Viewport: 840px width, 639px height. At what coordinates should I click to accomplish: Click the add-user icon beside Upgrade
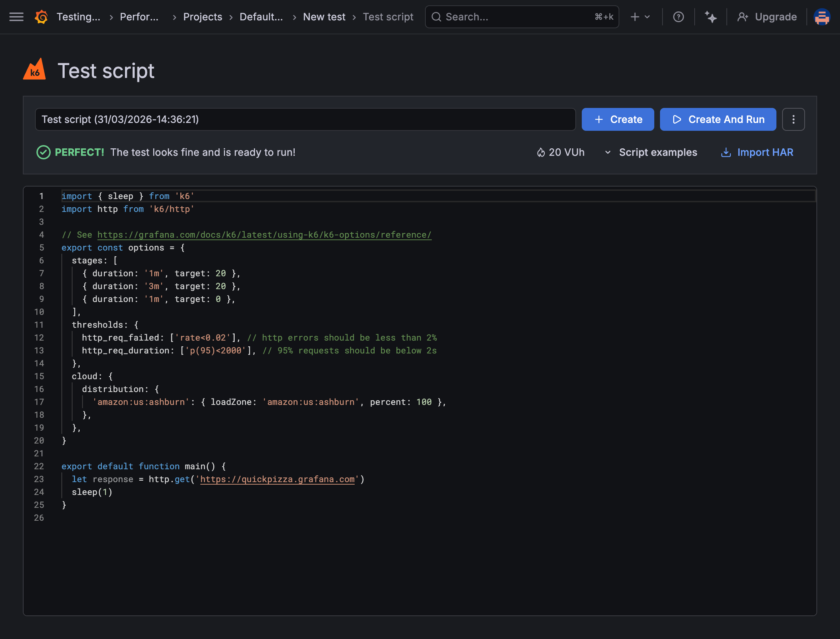[x=743, y=17]
